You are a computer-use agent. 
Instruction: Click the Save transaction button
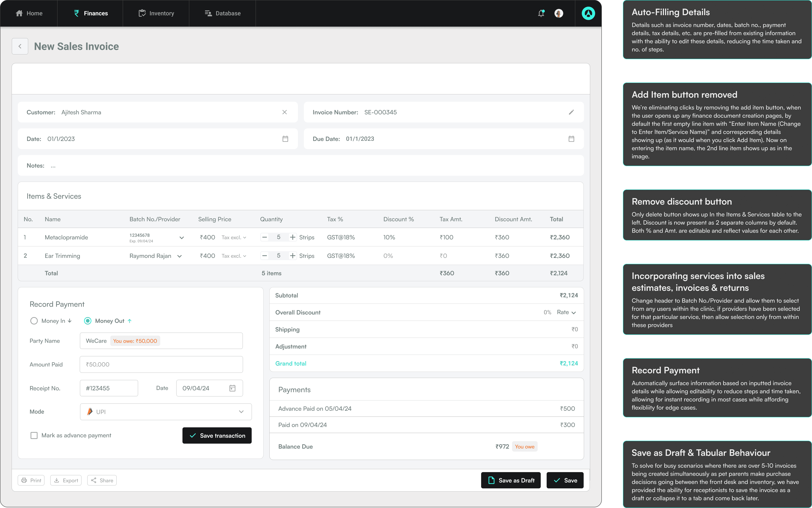tap(217, 435)
